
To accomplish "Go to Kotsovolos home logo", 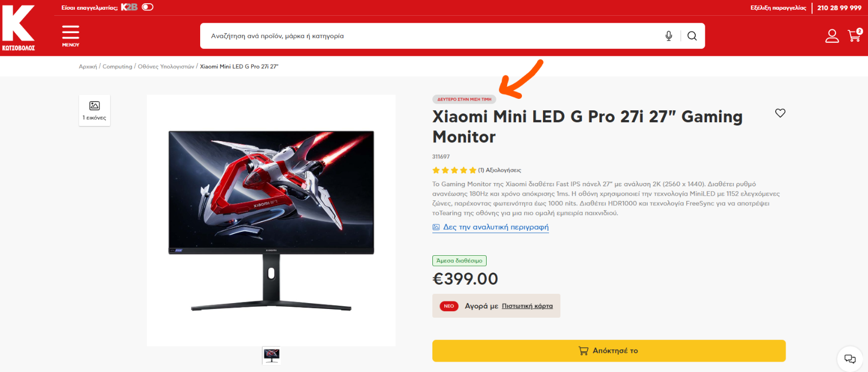I will [x=18, y=28].
